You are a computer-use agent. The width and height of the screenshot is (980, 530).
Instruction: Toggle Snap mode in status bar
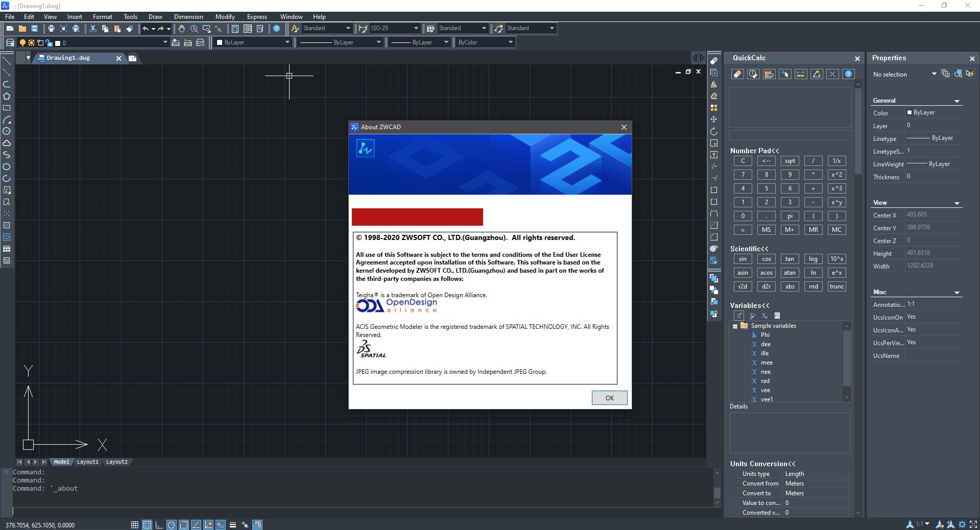tap(135, 524)
